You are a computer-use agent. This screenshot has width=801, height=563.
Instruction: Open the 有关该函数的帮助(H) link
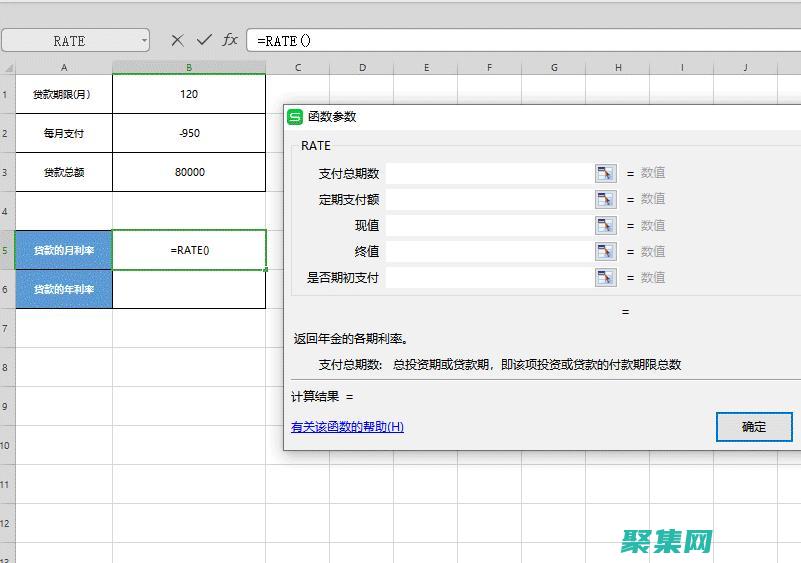pos(347,427)
